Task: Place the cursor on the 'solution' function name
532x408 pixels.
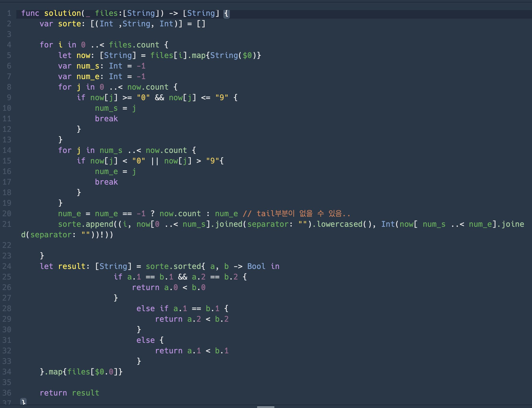Action: 62,13
